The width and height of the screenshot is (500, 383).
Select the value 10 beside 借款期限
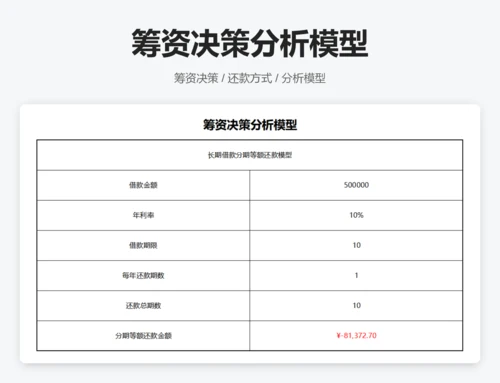point(357,245)
